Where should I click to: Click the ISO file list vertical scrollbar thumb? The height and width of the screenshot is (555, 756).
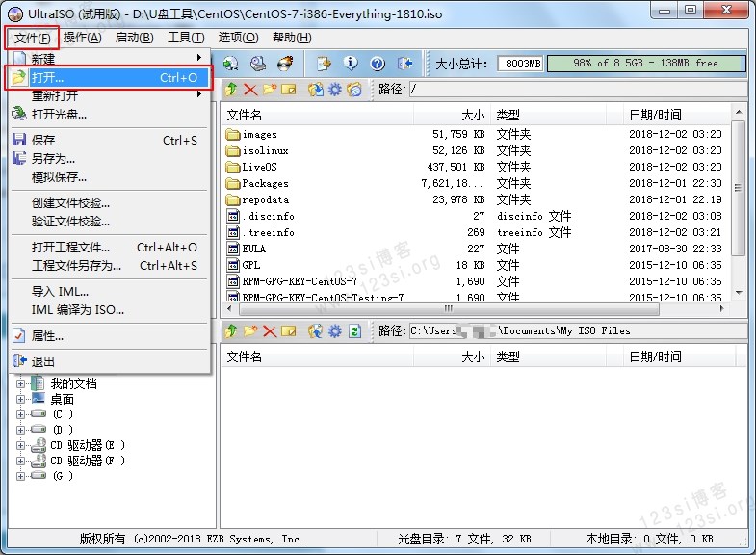[x=738, y=188]
